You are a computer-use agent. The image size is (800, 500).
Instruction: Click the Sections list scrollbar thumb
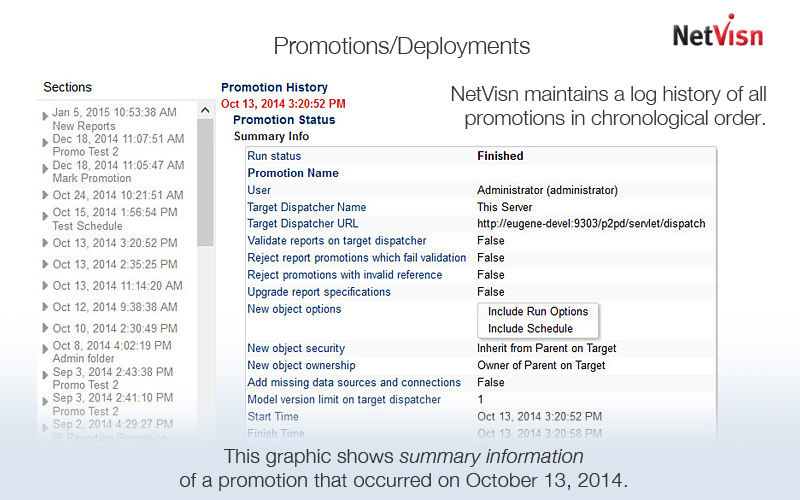click(x=205, y=180)
